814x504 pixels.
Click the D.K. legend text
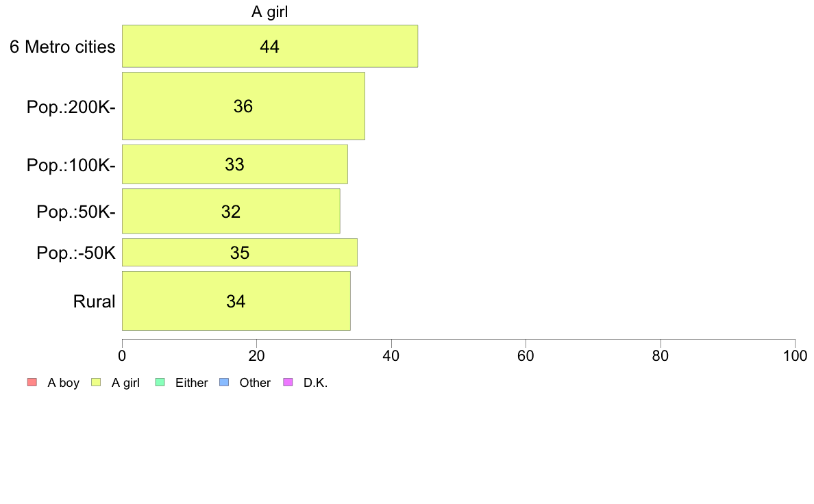[x=316, y=383]
